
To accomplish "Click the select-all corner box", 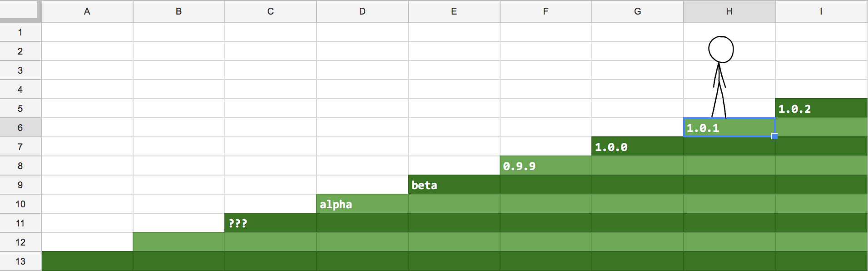I will [x=20, y=11].
